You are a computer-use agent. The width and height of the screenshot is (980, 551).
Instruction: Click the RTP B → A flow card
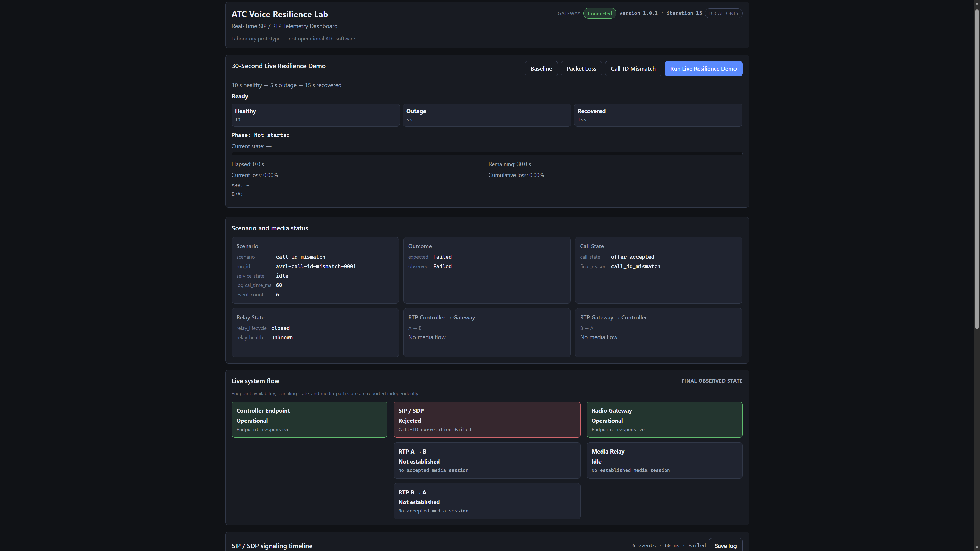[487, 501]
